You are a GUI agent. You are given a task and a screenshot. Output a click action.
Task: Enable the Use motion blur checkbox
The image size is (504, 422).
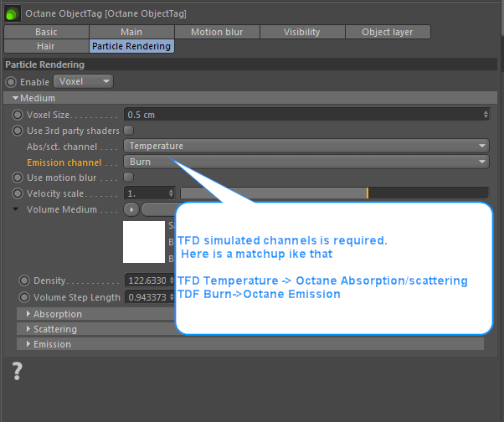(x=129, y=178)
